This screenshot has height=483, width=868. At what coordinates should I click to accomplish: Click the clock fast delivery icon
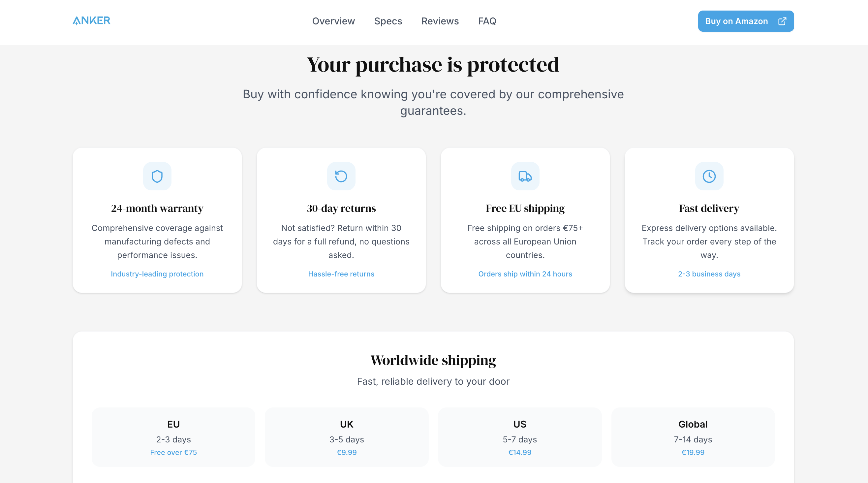point(709,176)
